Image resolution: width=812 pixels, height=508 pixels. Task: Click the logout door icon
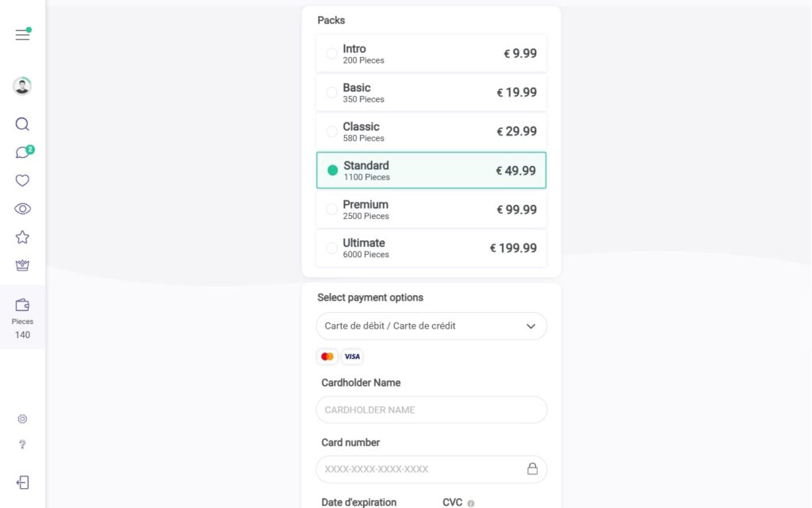[22, 483]
